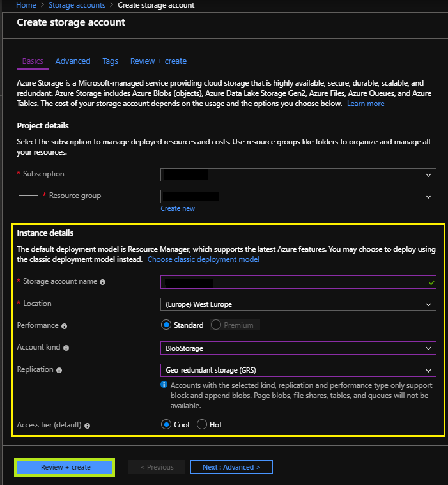The height and width of the screenshot is (485, 448).
Task: Click the Previous button
Action: point(157,467)
